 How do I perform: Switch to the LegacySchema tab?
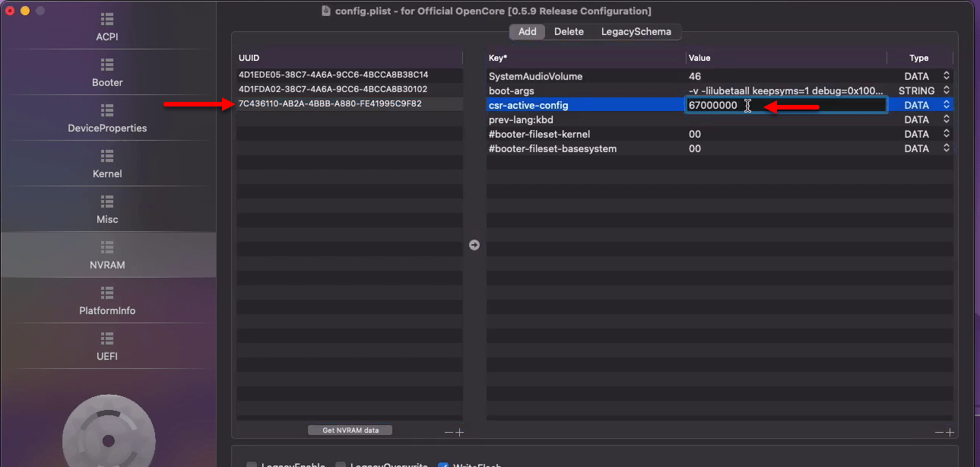(636, 31)
